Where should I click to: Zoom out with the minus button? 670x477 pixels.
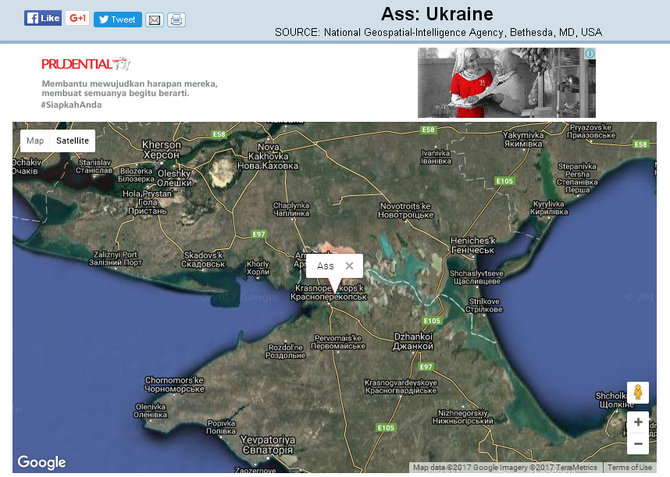[x=638, y=444]
